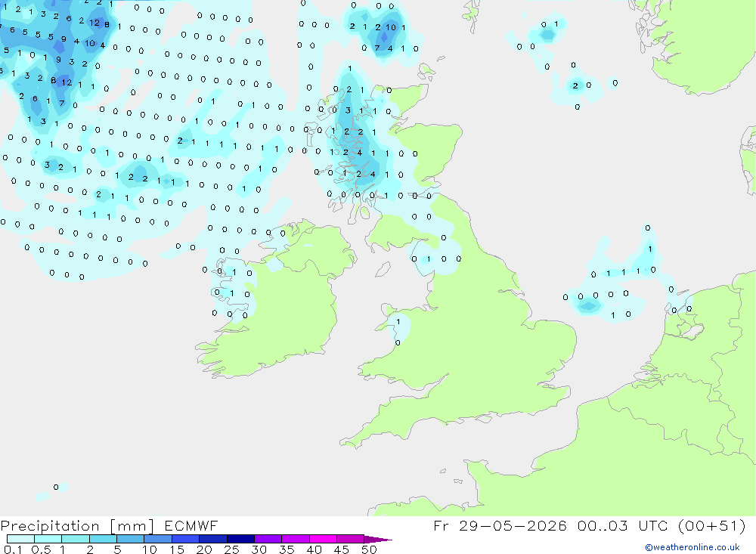
Task: Click the legend swatch between 2 and 5
Action: (x=103, y=539)
